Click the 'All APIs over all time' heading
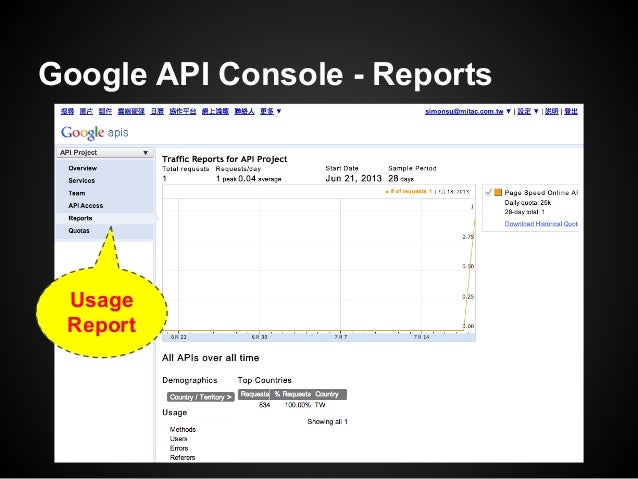The width and height of the screenshot is (638, 479). [x=210, y=358]
